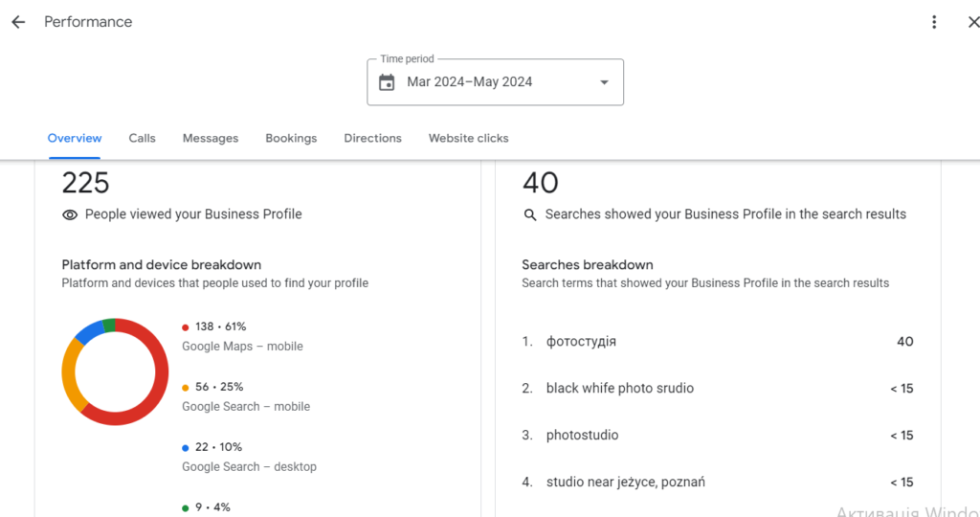Click the 'Google Maps – mobile' label

click(242, 347)
